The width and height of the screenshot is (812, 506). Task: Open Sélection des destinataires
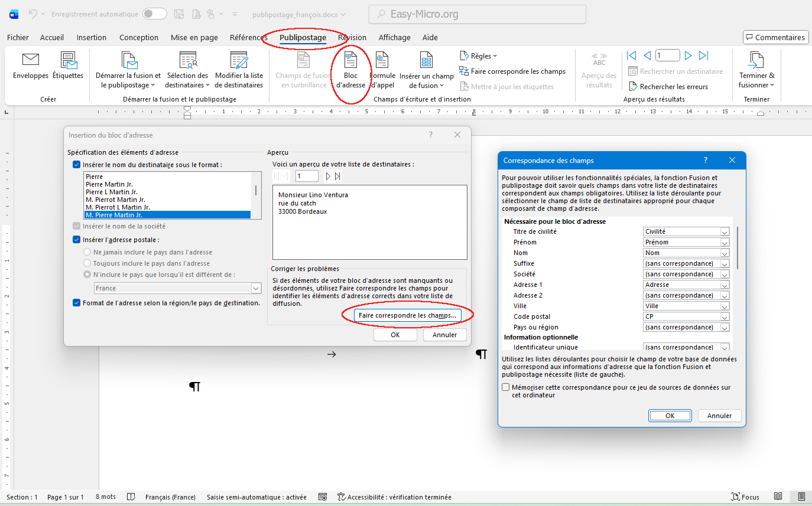[187, 69]
